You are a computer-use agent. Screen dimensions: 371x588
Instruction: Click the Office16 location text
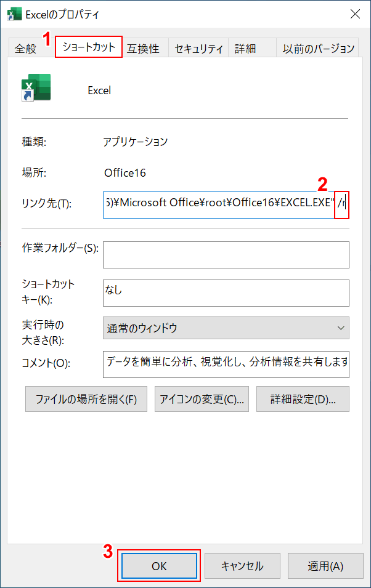[124, 173]
